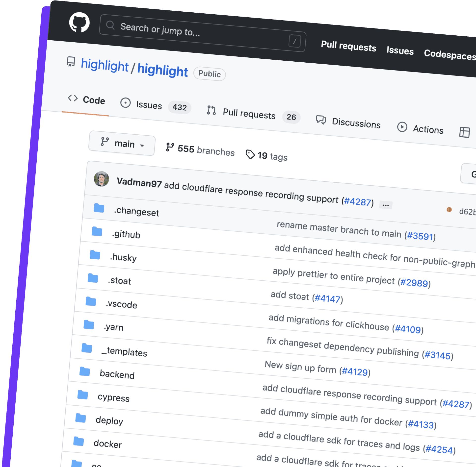Expand the commit message ellipsis

point(386,205)
